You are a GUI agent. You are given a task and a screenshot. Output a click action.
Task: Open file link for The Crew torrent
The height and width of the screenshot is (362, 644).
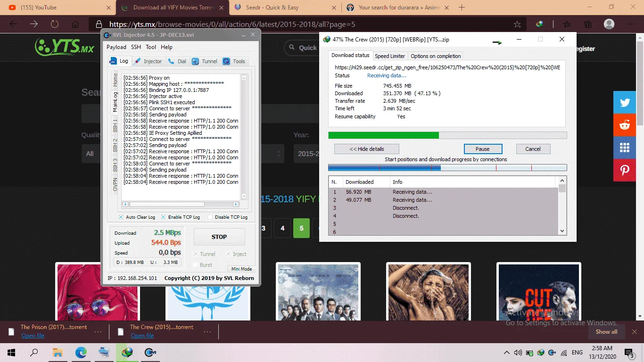[142, 336]
